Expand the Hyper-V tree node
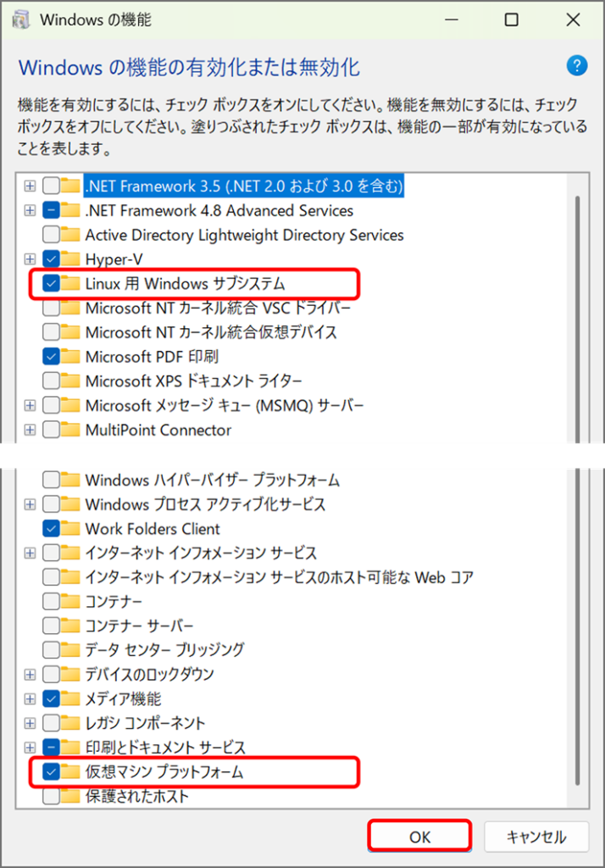 (31, 259)
